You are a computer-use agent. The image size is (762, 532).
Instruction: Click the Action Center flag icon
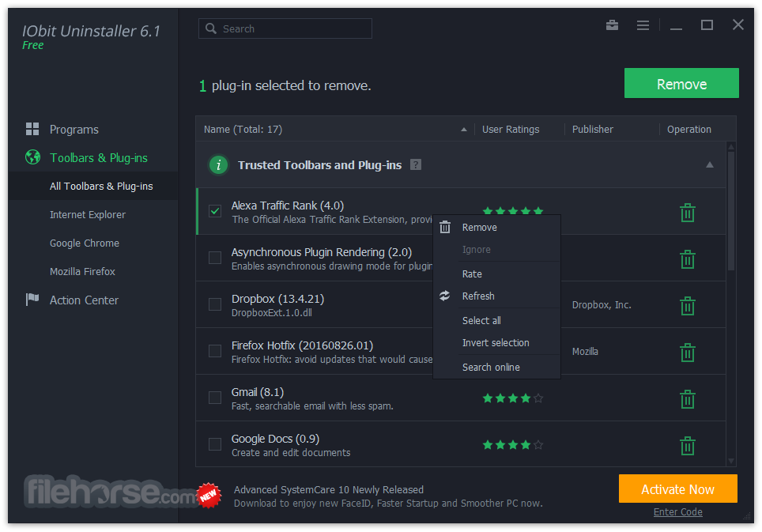click(x=32, y=300)
